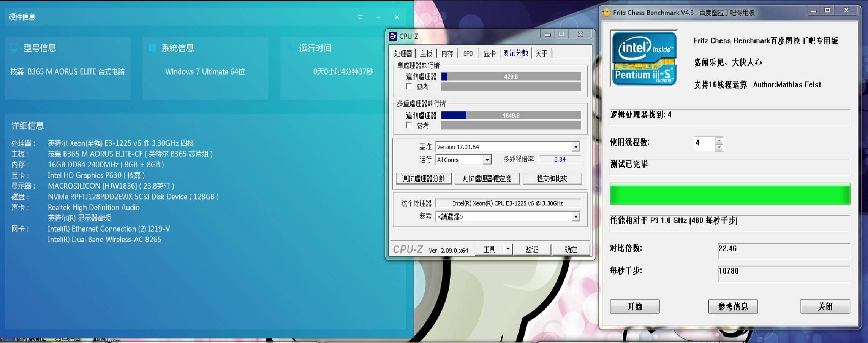Click the 测试已完毕 status text
This screenshot has width=868, height=343.
(x=629, y=164)
